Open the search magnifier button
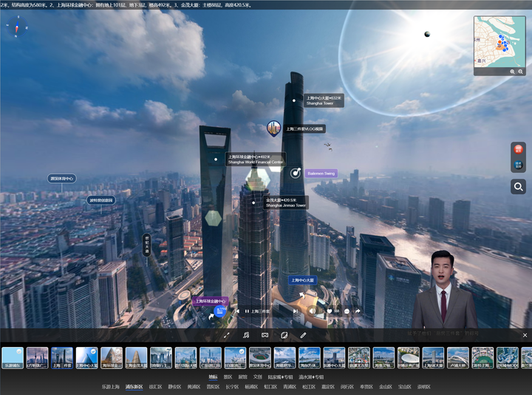Image resolution: width=532 pixels, height=395 pixels. (x=518, y=187)
